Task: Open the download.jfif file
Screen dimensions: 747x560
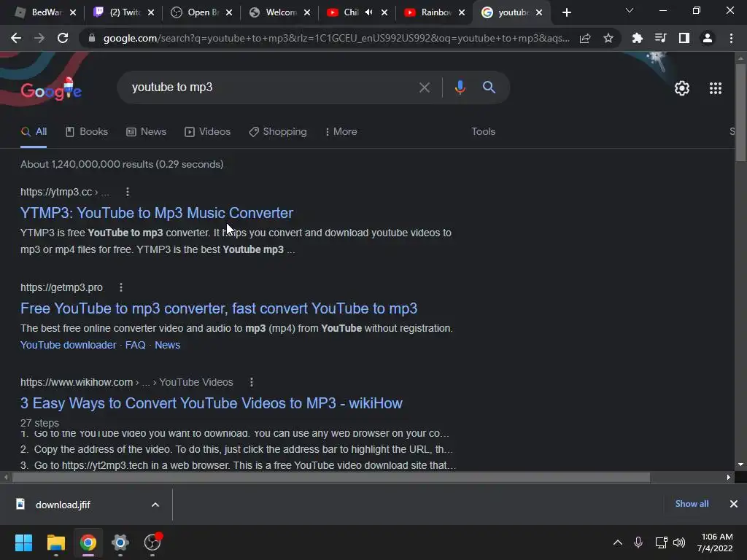Action: click(x=63, y=505)
